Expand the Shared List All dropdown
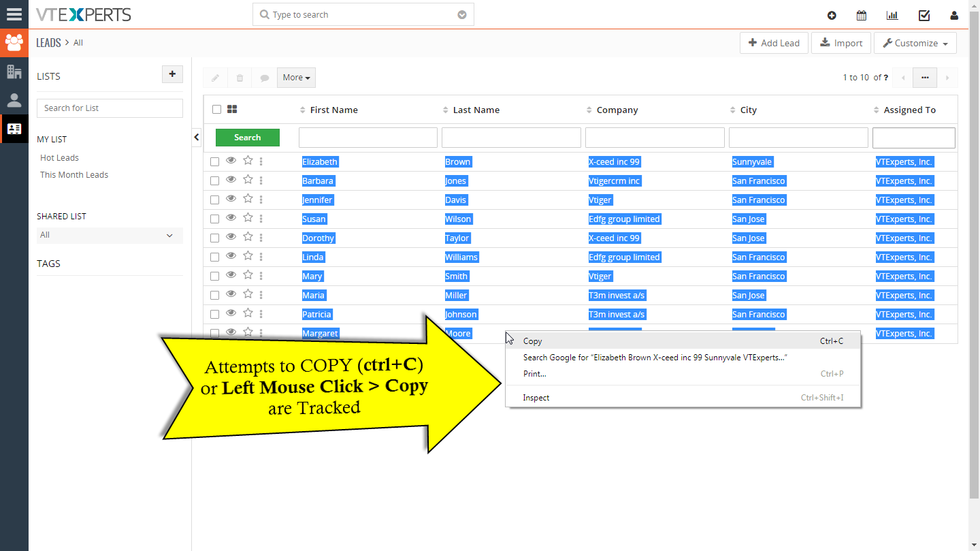 point(110,235)
